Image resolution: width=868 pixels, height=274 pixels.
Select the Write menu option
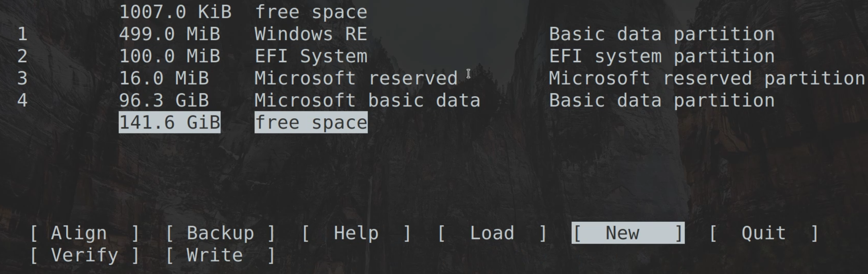(220, 256)
